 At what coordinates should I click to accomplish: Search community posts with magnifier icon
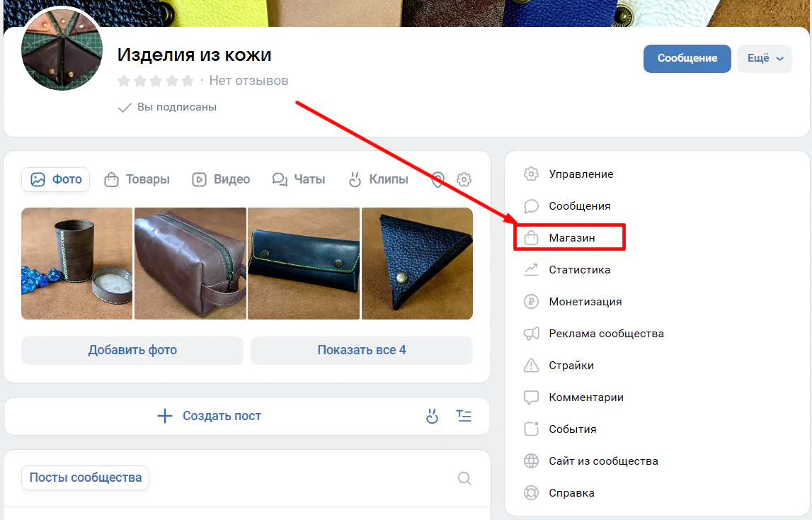[464, 478]
